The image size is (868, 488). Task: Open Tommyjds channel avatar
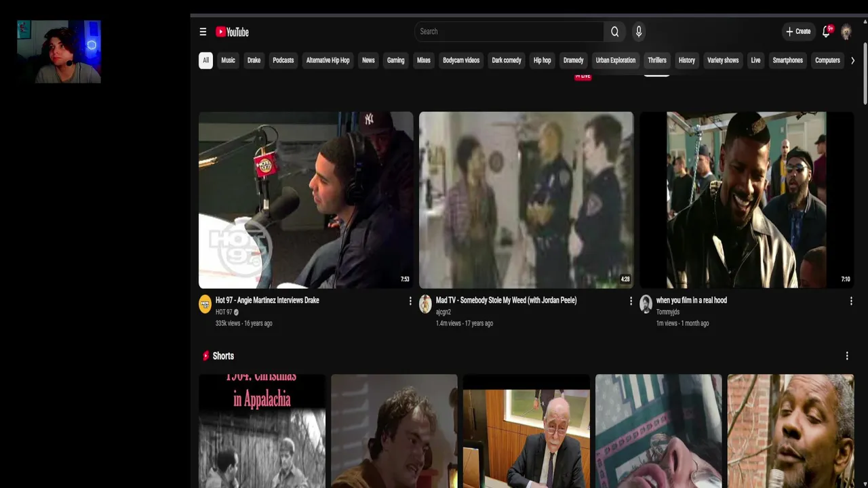646,304
